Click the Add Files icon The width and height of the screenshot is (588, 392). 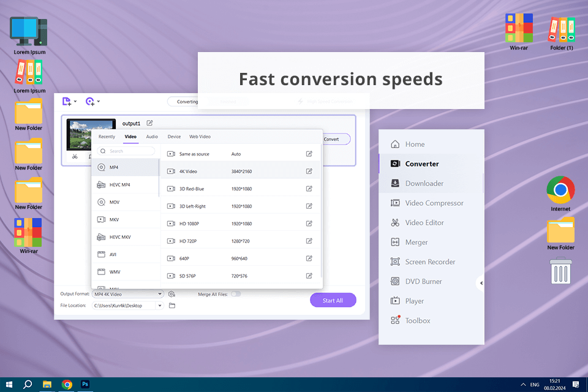coord(67,101)
